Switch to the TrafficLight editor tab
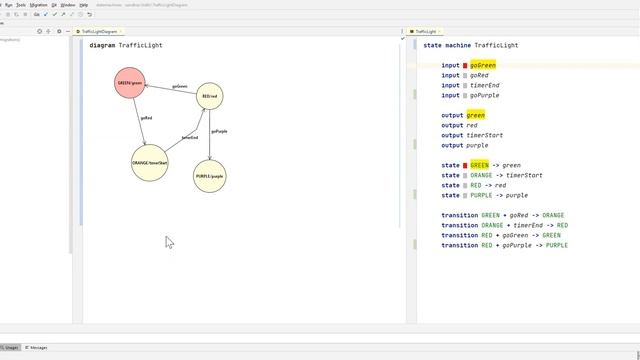This screenshot has height=360, width=640. 425,31
